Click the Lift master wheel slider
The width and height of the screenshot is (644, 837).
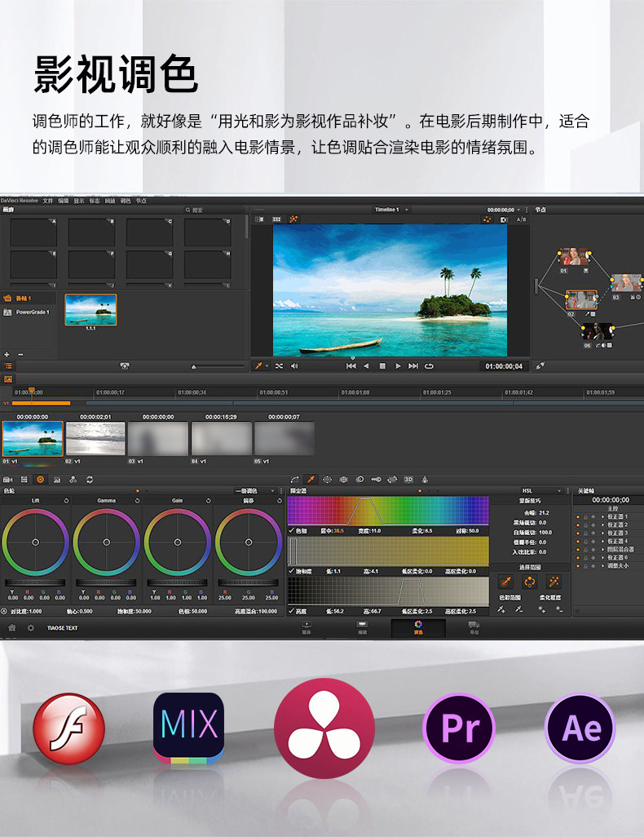[x=35, y=582]
